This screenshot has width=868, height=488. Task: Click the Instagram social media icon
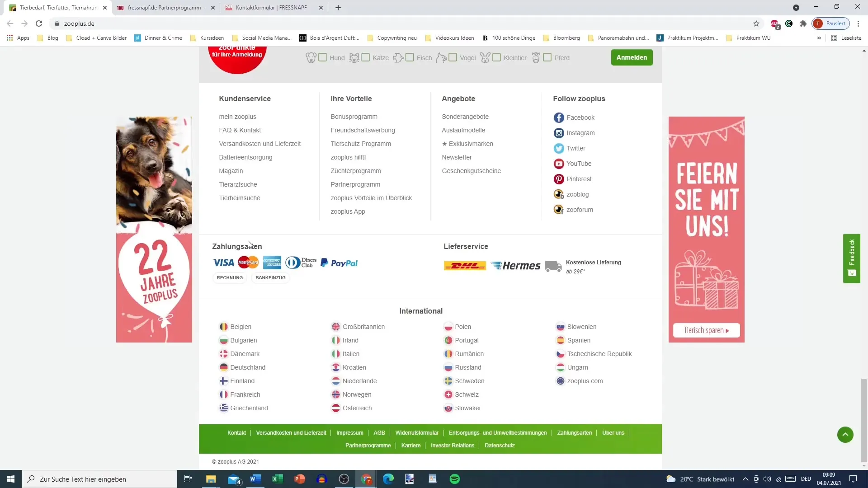click(559, 132)
